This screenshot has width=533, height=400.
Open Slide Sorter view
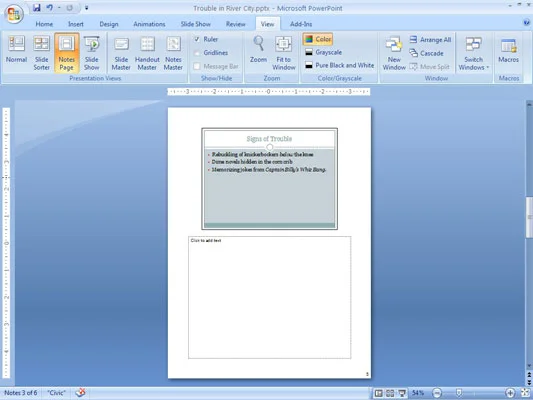[41, 53]
